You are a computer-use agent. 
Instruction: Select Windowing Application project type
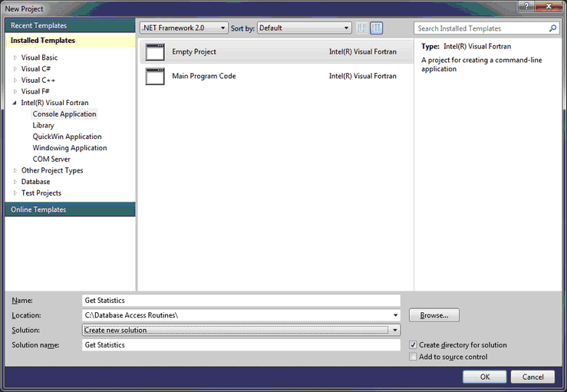70,148
